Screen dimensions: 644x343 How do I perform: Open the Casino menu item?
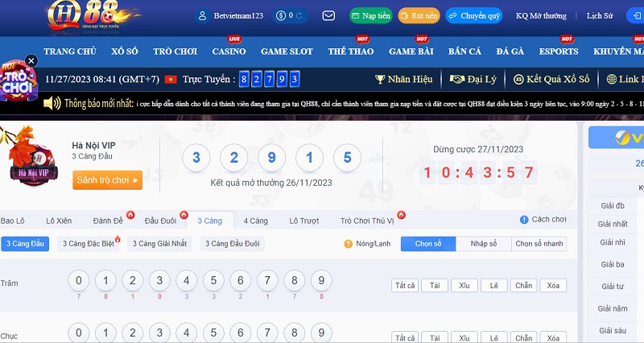pos(229,52)
